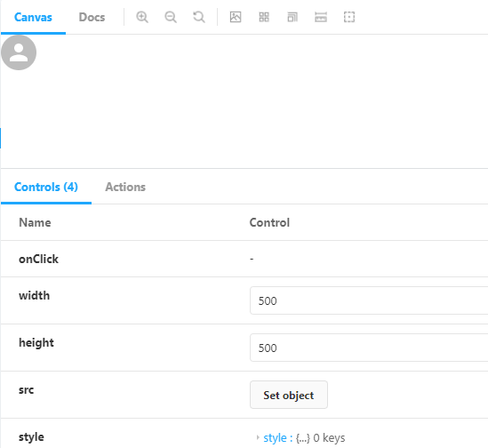Click the onClick row name
Screen dimensions: 488x448
38,259
